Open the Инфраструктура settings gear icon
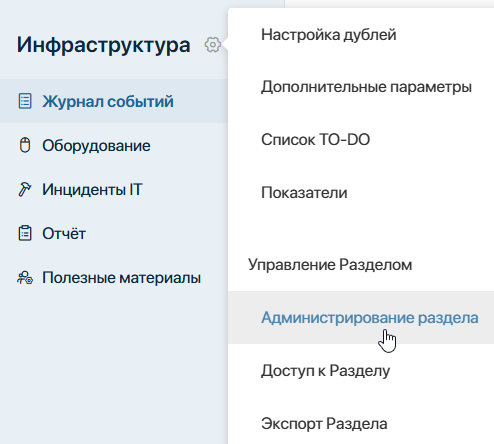The image size is (494, 444). 212,45
